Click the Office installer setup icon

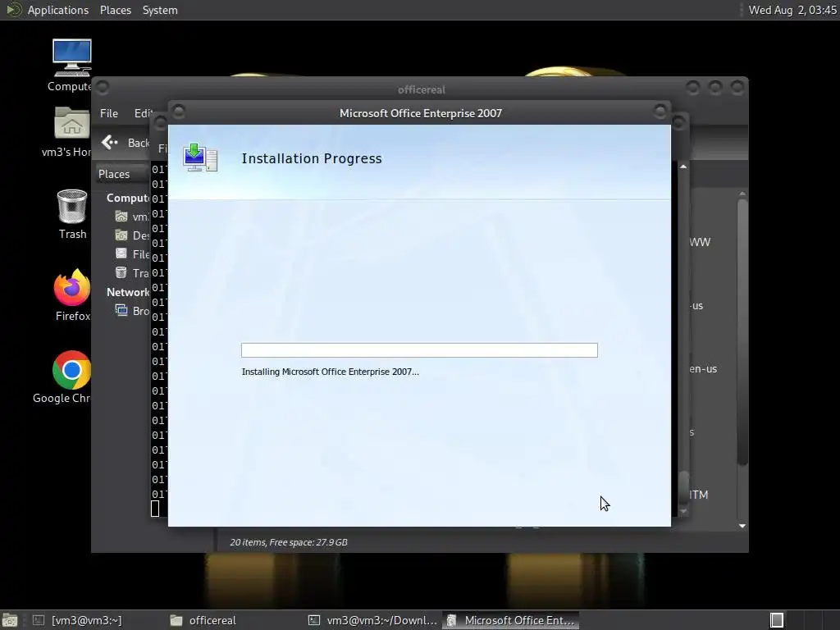point(200,157)
